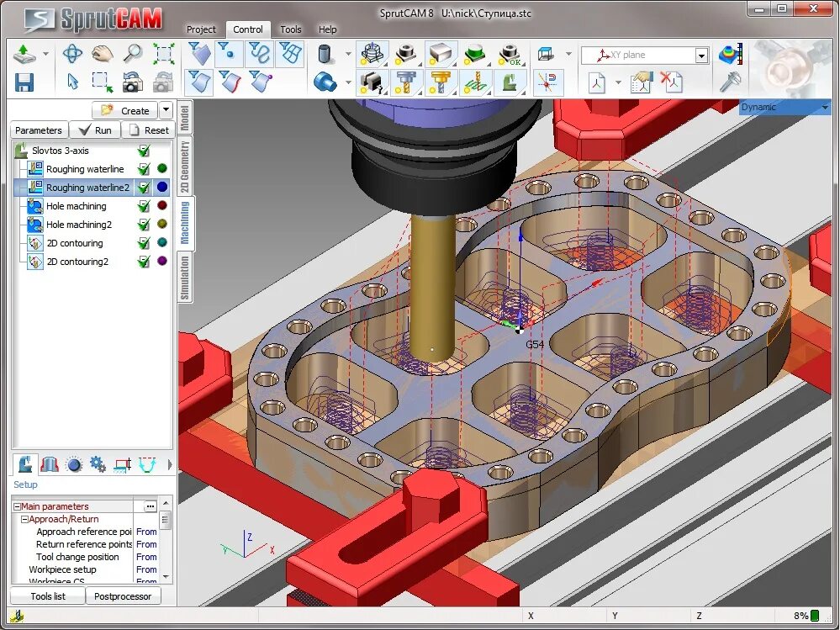Open the Create button dropdown arrow
The height and width of the screenshot is (630, 840).
(166, 110)
